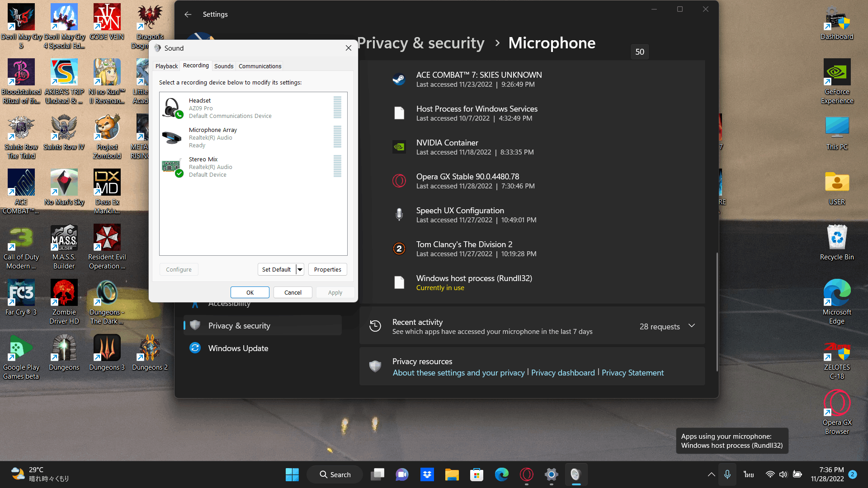Screen dimensions: 868x488
Task: Show hidden icons in system tray
Action: pos(711,474)
